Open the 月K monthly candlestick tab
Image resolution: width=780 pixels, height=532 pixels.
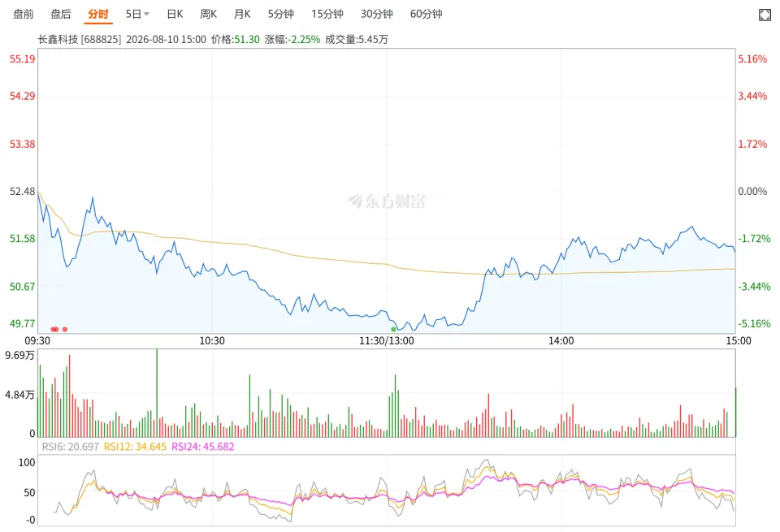pos(242,14)
